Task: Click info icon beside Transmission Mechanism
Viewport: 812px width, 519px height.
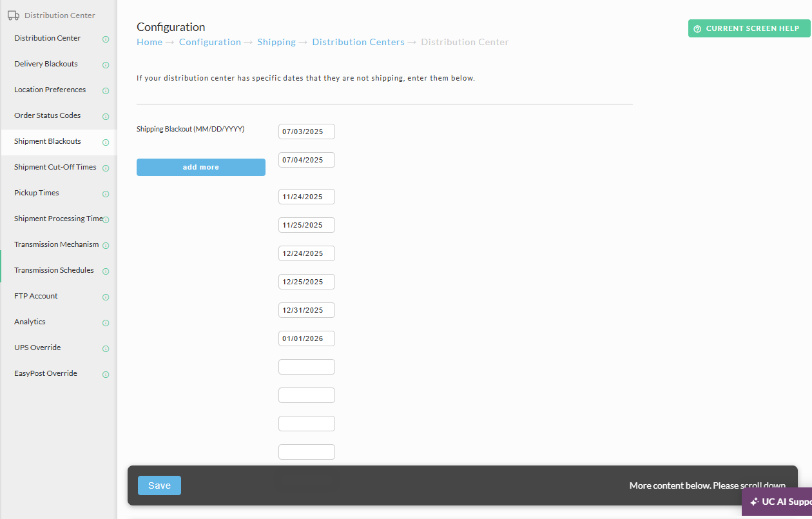Action: pyautogui.click(x=106, y=245)
